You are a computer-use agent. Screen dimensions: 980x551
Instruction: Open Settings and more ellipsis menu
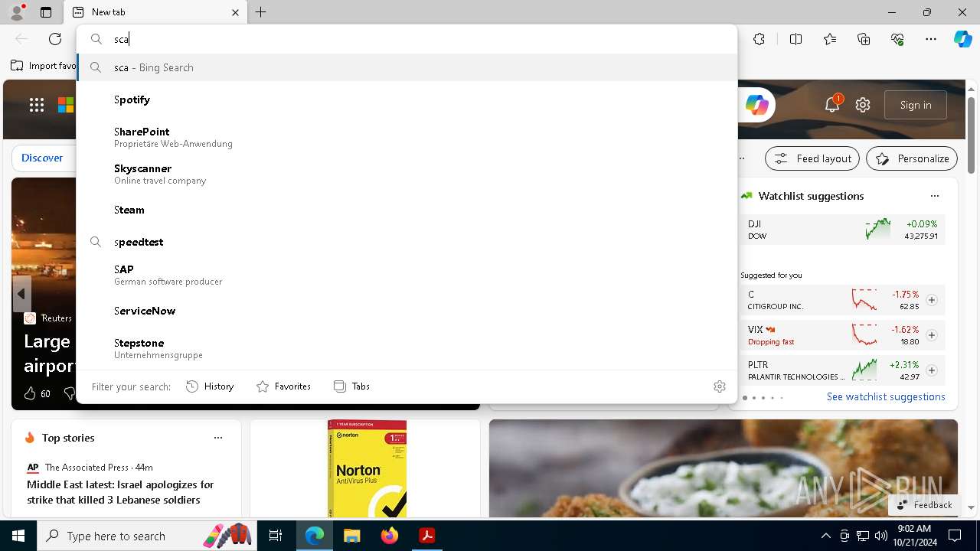[x=931, y=39]
